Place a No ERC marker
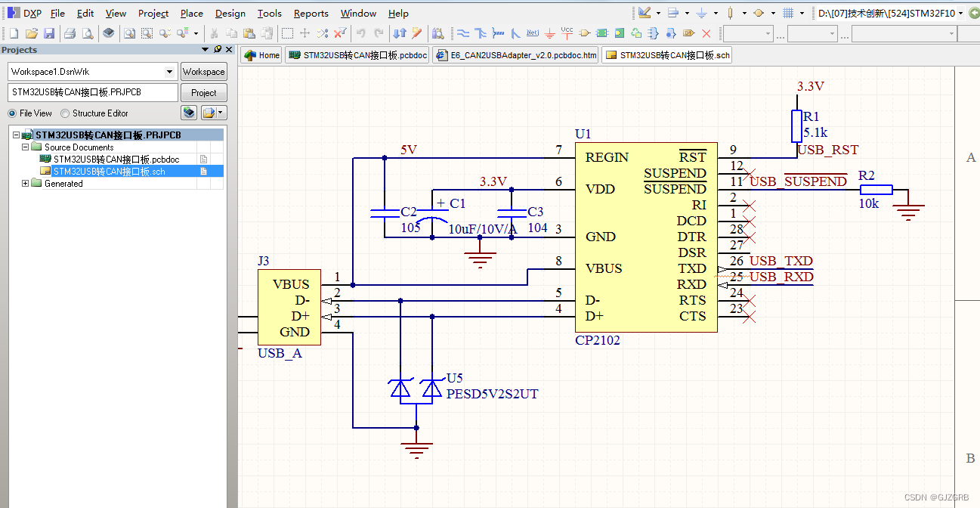980x508 pixels. (x=705, y=33)
